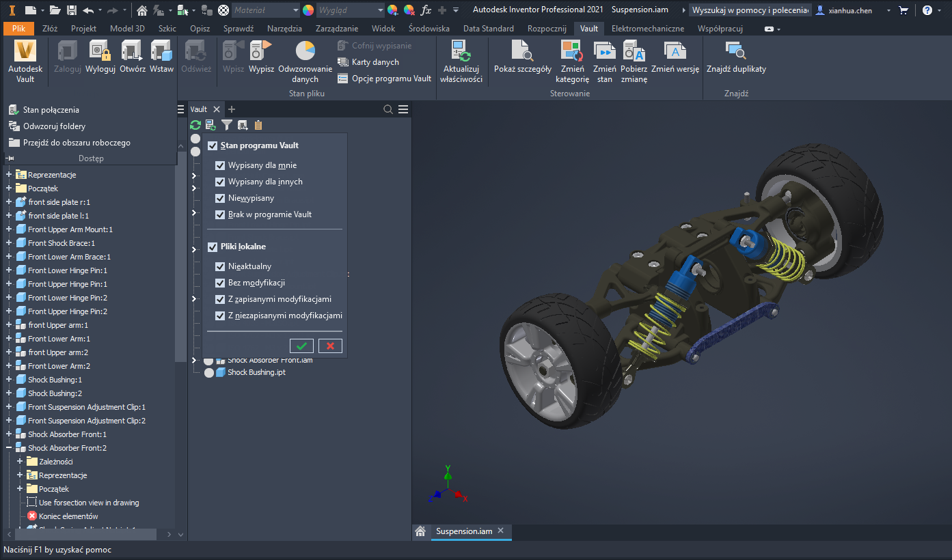This screenshot has height=560, width=952.
Task: Click the help question mark icon
Action: (x=927, y=10)
